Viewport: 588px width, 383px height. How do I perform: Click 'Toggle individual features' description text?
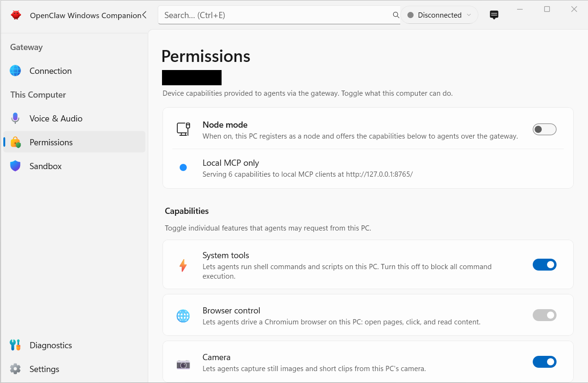(268, 228)
